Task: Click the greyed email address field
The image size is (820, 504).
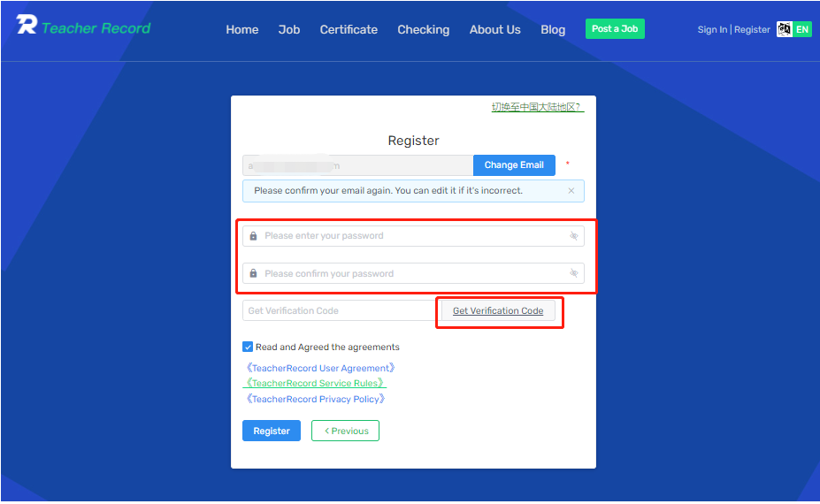Action: coord(357,165)
